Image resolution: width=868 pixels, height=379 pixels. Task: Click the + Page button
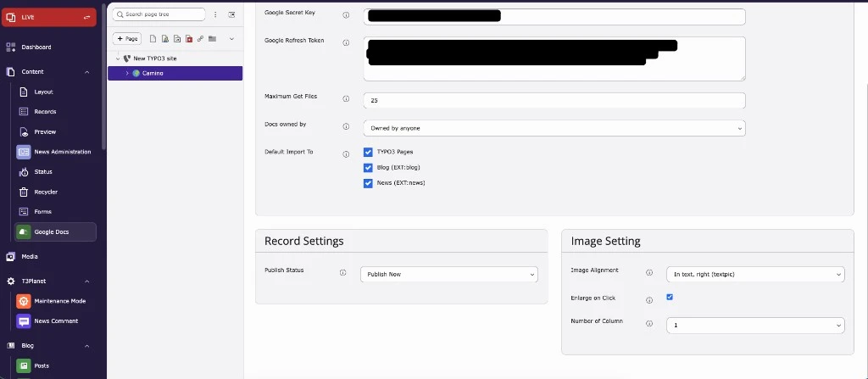click(127, 39)
